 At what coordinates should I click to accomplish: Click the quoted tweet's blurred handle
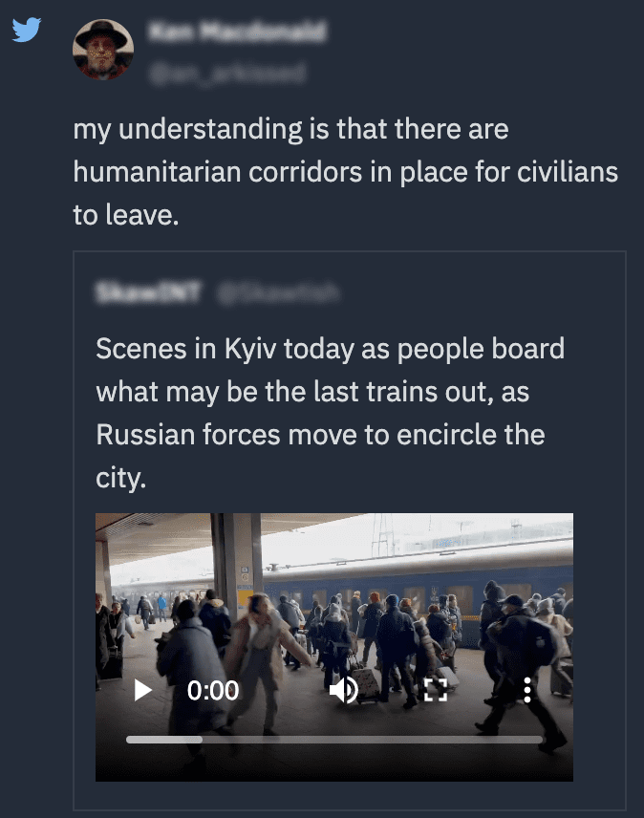point(278,292)
